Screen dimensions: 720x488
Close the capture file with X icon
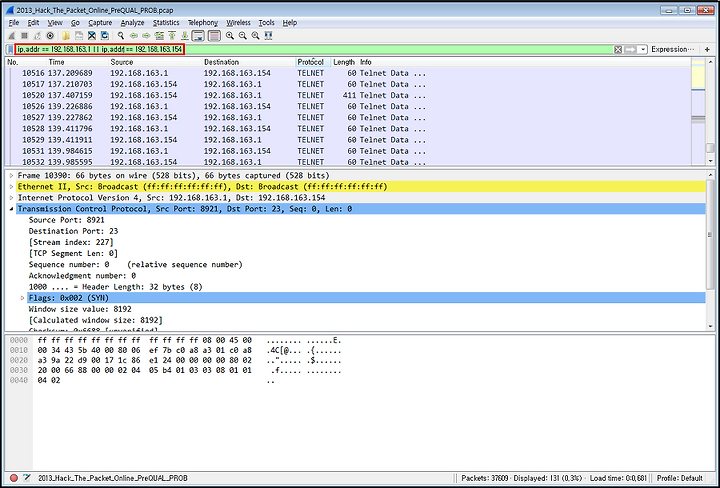(x=92, y=36)
